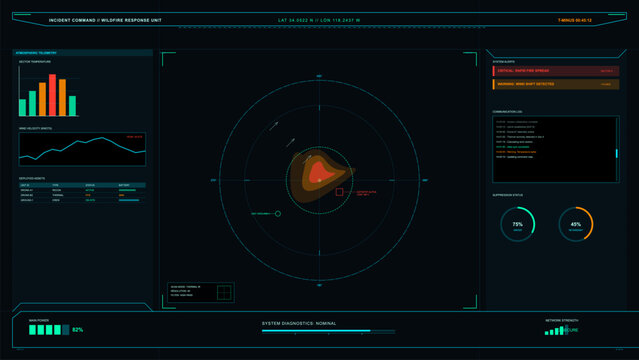This screenshot has height=360, width=639.
Task: Click the tallest red bar in sector temperature chart
Action: pos(53,95)
